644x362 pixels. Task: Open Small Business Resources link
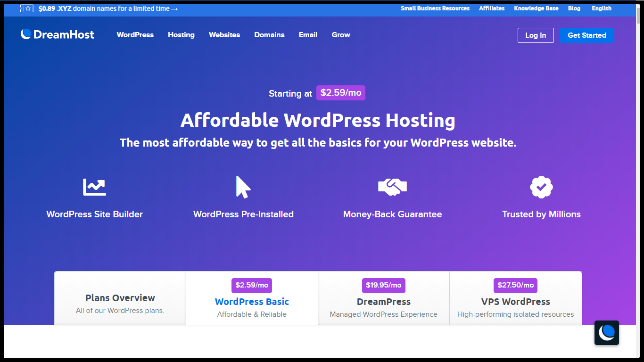[x=435, y=8]
